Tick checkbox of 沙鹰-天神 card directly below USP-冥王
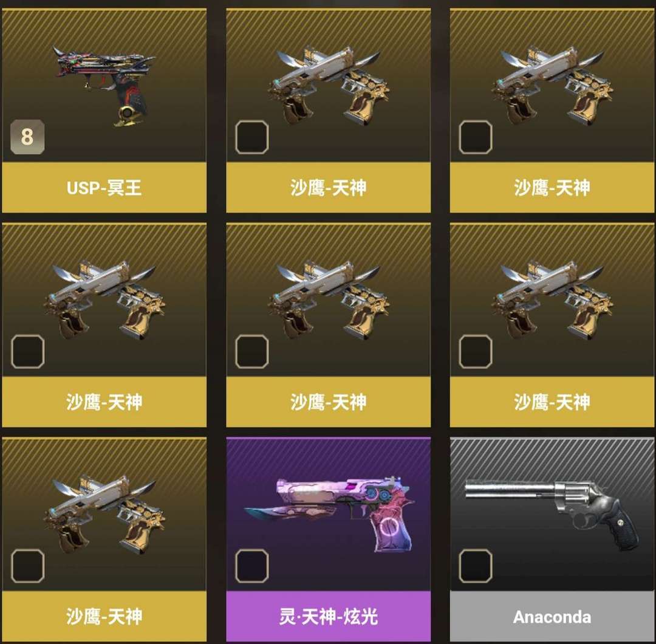Viewport: 656px width, 644px height. pyautogui.click(x=27, y=352)
